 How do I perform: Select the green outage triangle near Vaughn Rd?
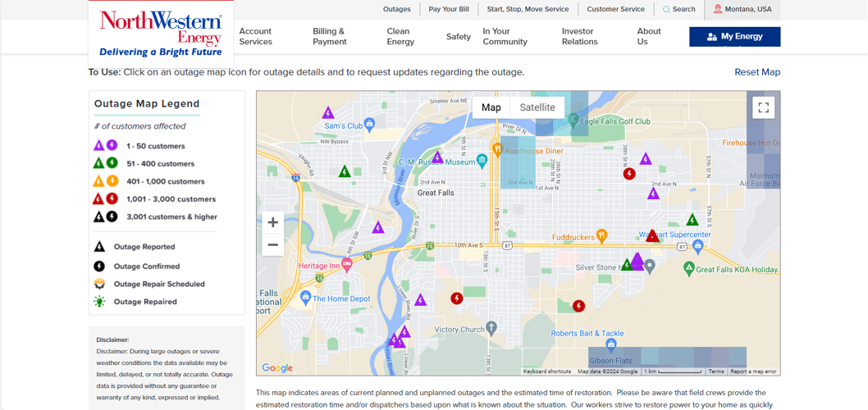pyautogui.click(x=345, y=171)
